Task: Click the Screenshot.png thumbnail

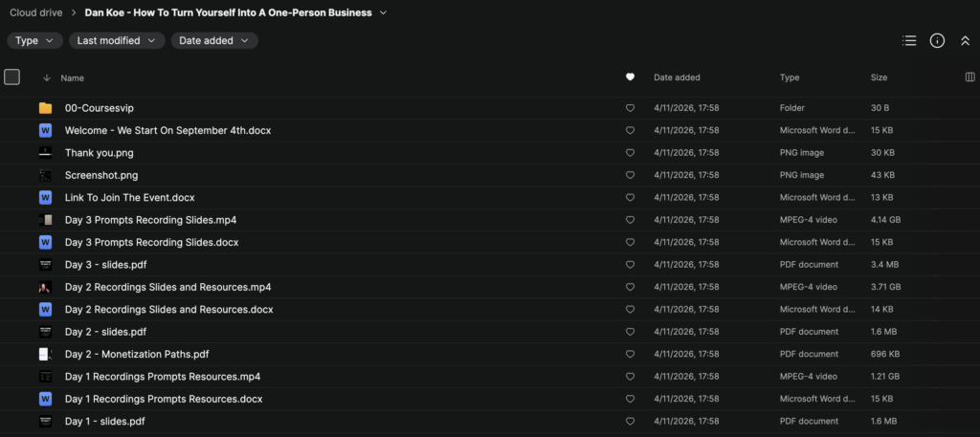Action: click(45, 175)
